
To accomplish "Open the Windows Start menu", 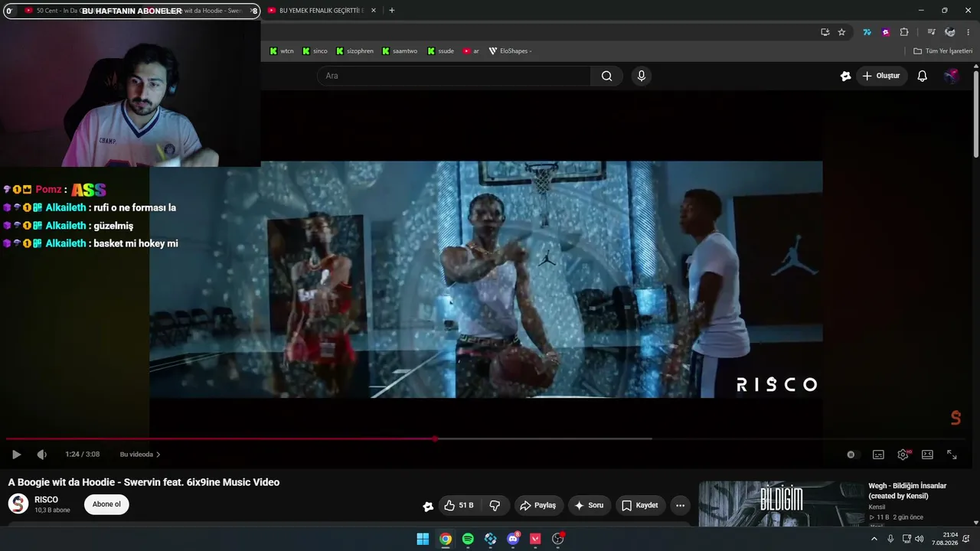I will point(423,539).
